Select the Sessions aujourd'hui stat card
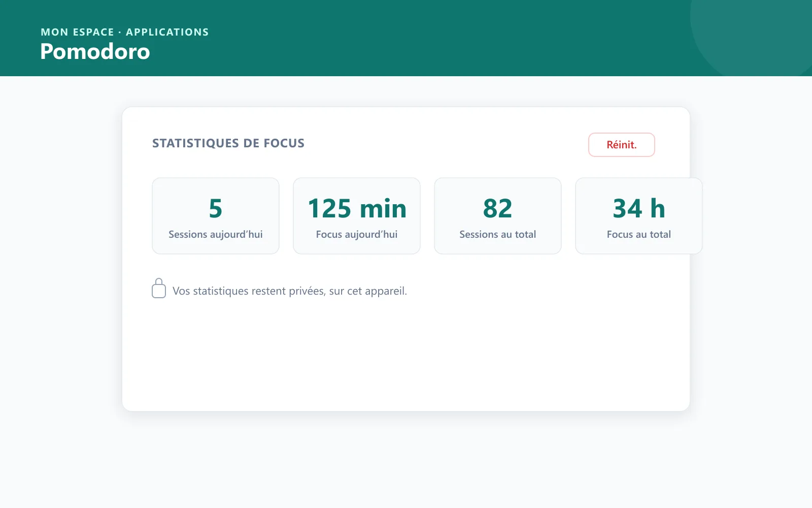Image resolution: width=812 pixels, height=508 pixels. pos(216,216)
